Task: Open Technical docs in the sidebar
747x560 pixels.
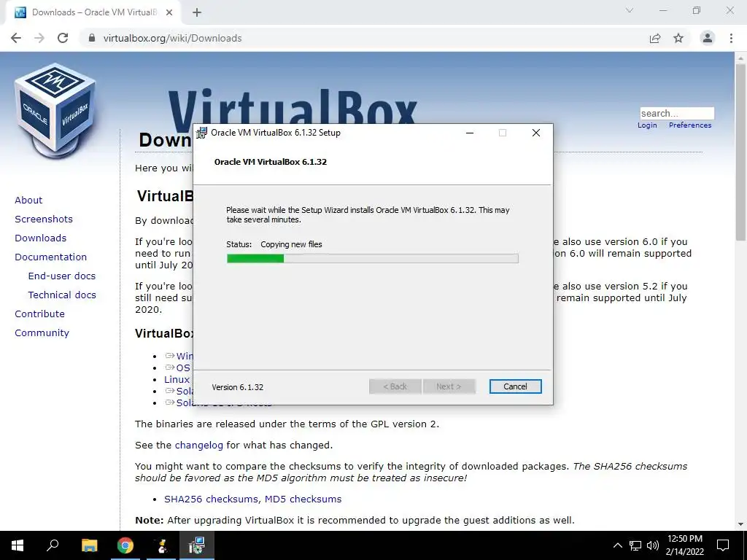Action: point(62,295)
